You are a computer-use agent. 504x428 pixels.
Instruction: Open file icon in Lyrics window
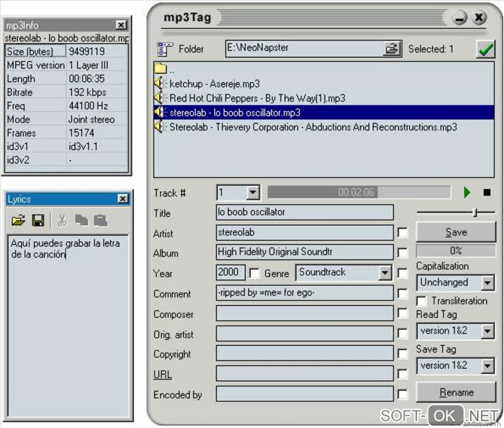18,220
